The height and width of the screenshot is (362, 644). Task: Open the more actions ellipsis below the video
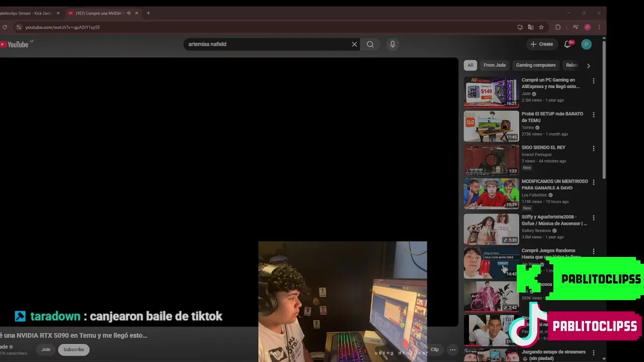pos(453,349)
